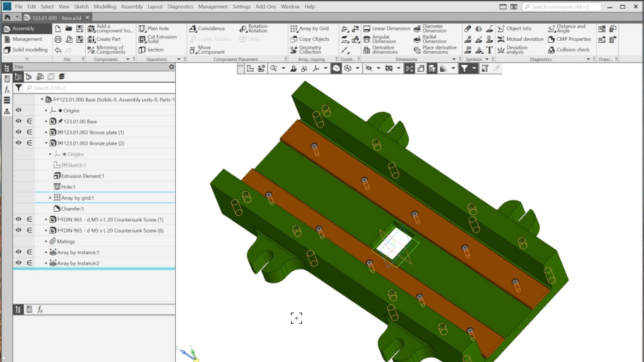Toggle visibility of Bronze plate (1)

click(x=19, y=132)
